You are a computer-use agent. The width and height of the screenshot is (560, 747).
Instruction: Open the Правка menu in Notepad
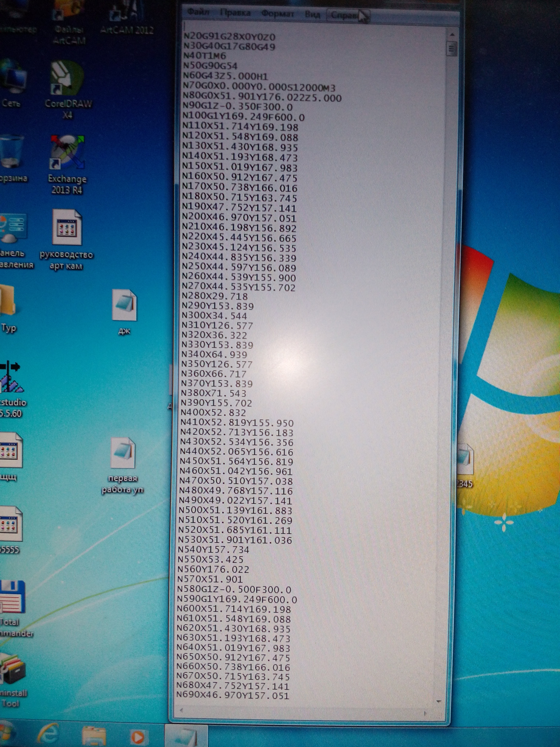235,13
